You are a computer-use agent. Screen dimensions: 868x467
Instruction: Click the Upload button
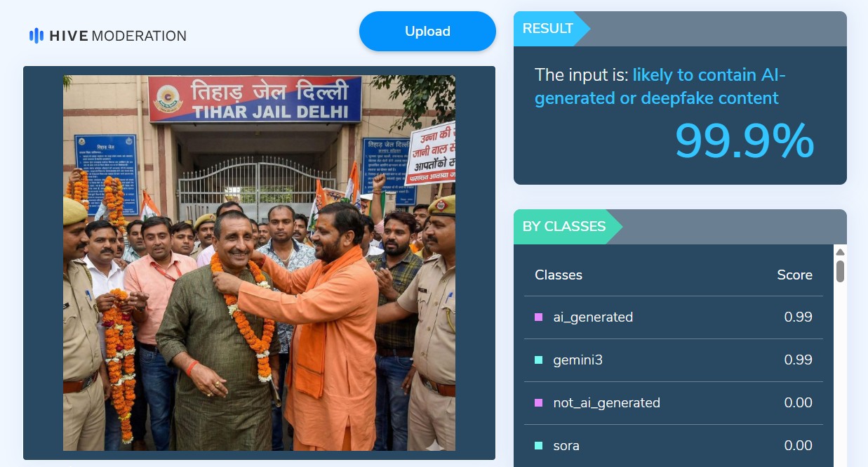[x=427, y=31]
